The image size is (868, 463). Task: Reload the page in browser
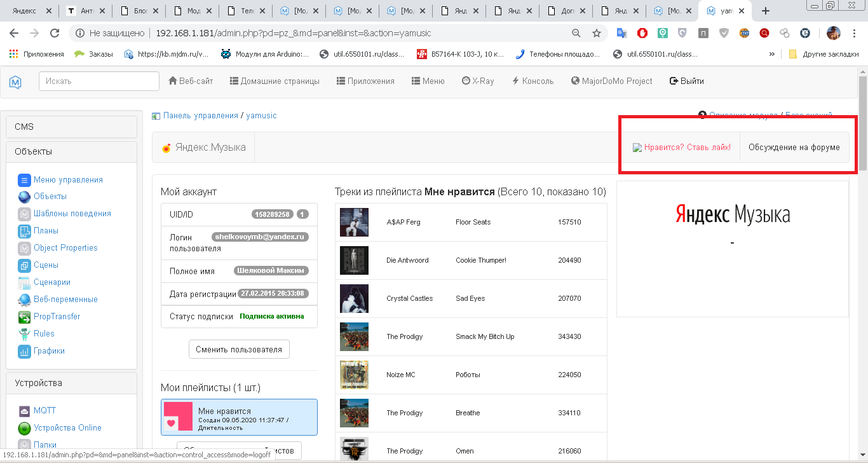55,33
